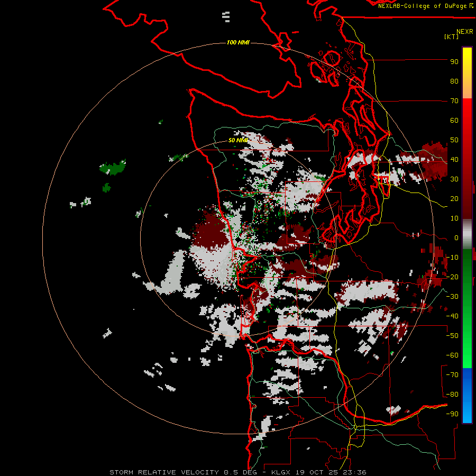Click the positive 80 knot scale label

pos(454,81)
